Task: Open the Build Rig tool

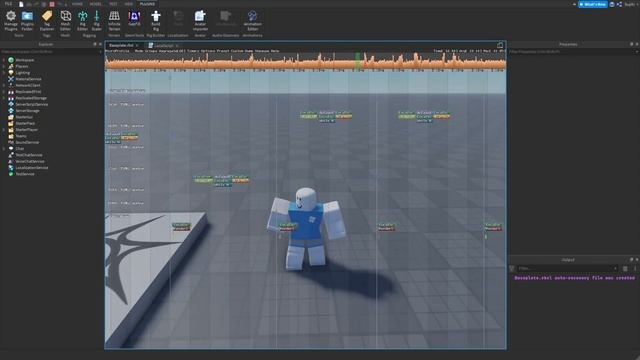Action: point(156,20)
